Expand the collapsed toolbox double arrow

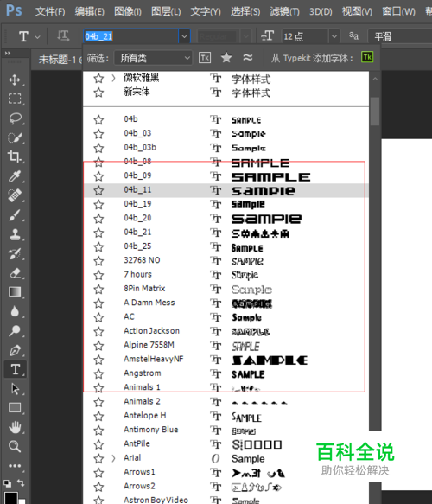(x=8, y=53)
